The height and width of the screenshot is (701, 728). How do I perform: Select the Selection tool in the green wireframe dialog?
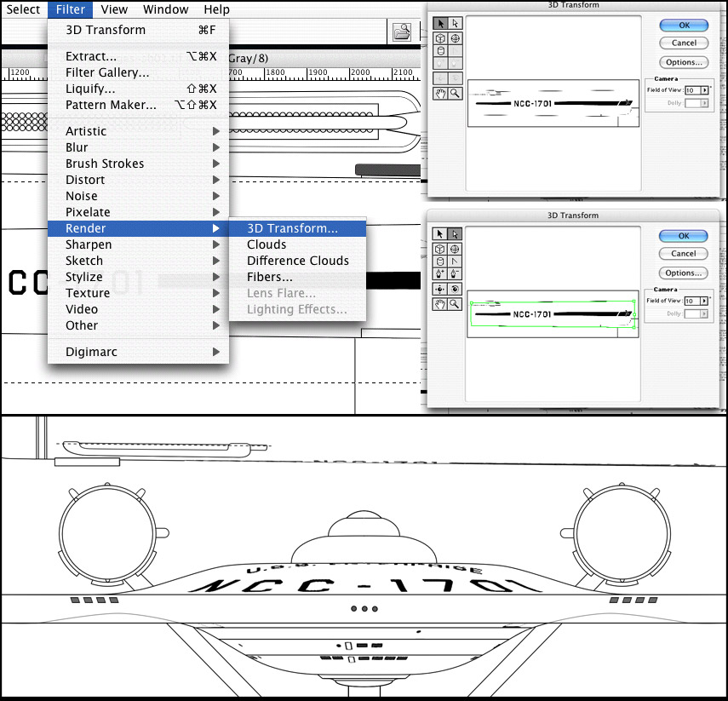point(439,233)
